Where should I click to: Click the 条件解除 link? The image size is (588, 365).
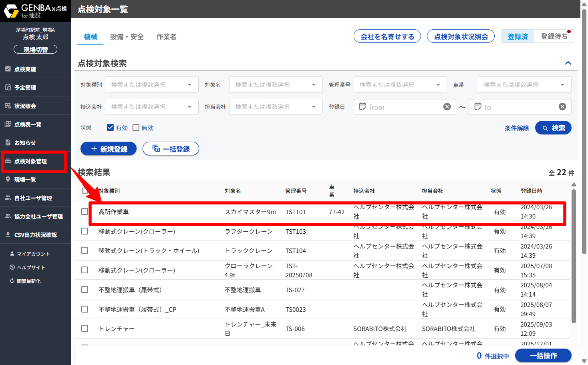tap(517, 128)
